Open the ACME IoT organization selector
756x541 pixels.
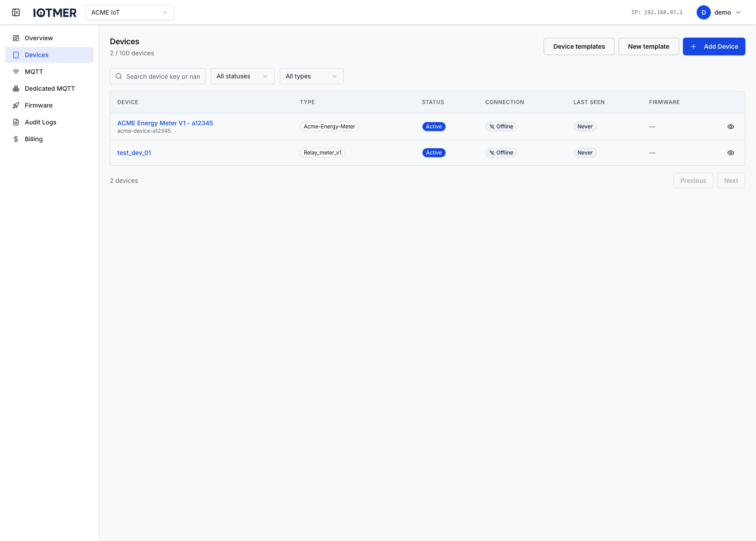point(129,12)
